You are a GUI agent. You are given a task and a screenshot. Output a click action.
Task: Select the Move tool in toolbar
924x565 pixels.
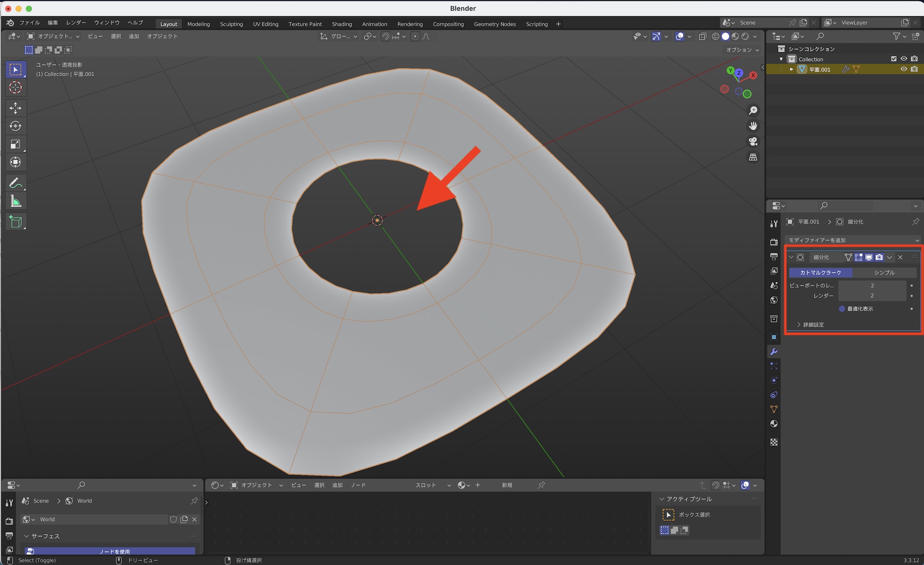point(15,108)
